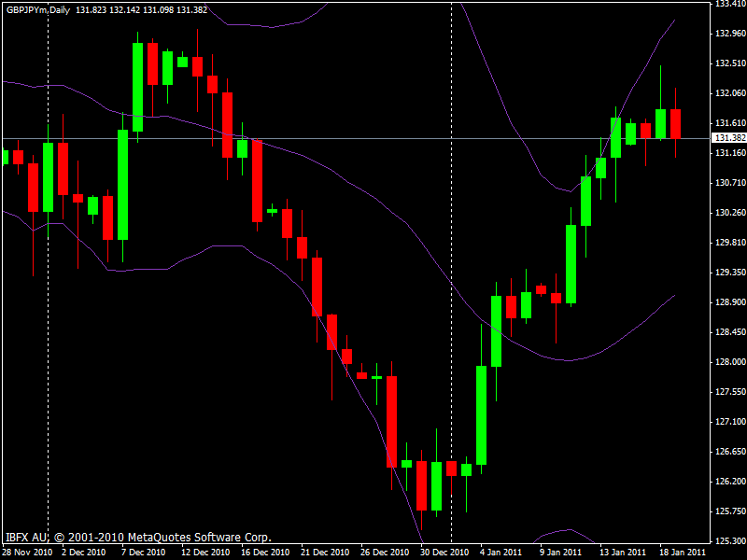Click the 9 Jan 2011 date label

coord(561,553)
